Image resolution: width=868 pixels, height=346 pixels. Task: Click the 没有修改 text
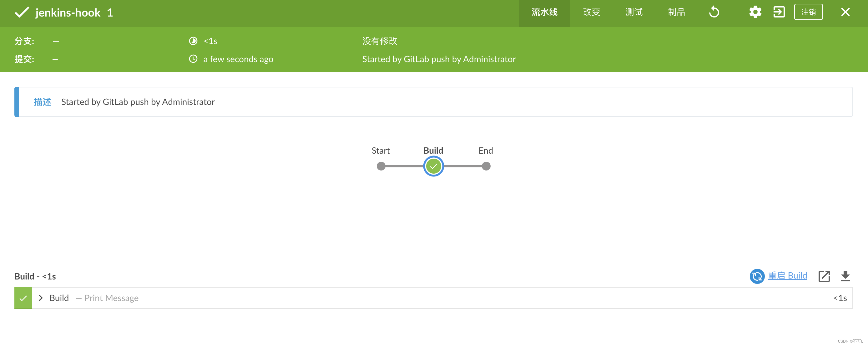[380, 41]
